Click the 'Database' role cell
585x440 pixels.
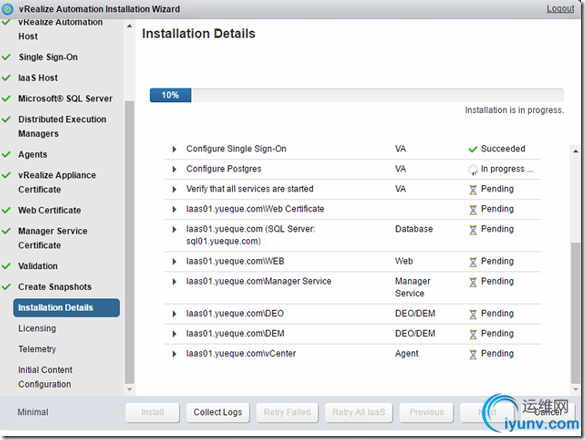pyautogui.click(x=414, y=229)
